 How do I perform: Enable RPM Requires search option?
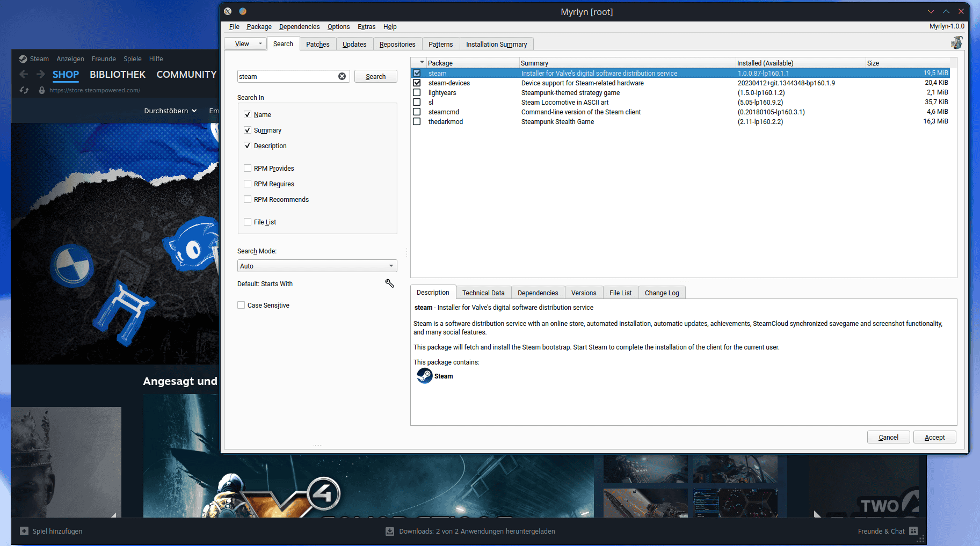pos(248,184)
